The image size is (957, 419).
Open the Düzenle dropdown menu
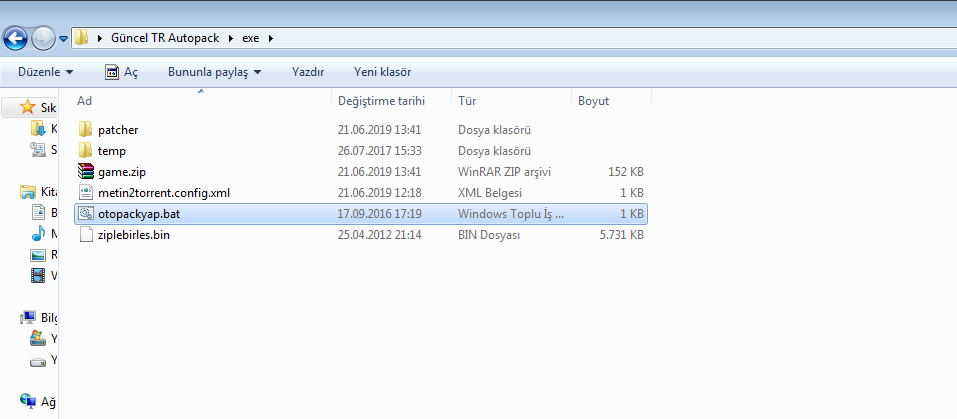(x=46, y=72)
